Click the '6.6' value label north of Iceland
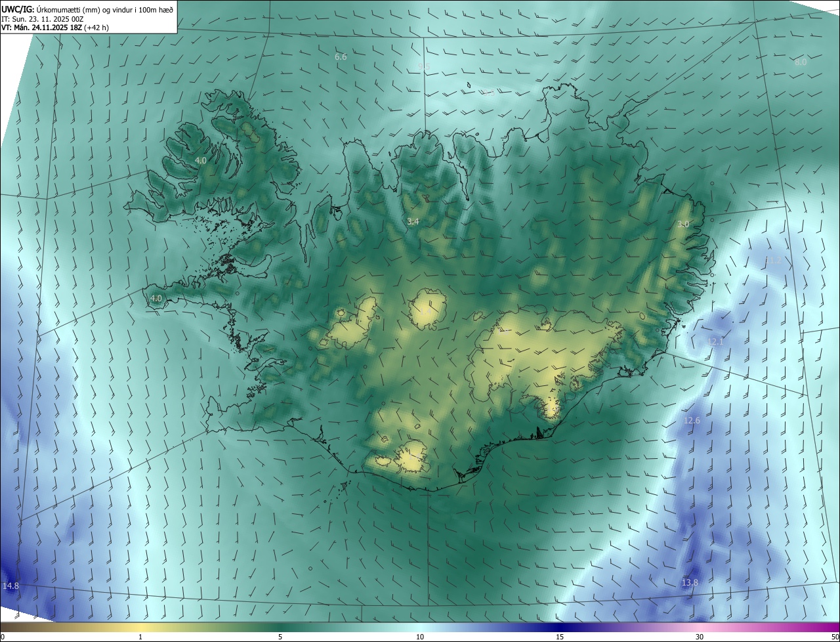The width and height of the screenshot is (840, 642). pyautogui.click(x=341, y=57)
